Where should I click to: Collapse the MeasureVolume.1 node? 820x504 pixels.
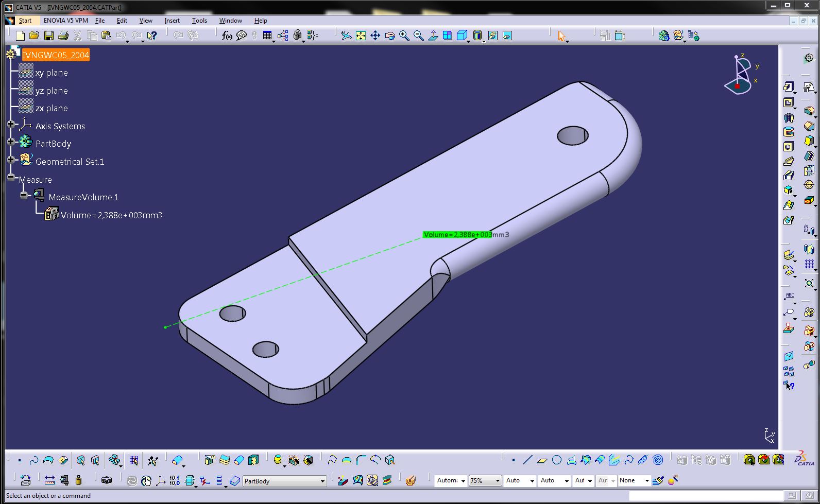pos(24,196)
